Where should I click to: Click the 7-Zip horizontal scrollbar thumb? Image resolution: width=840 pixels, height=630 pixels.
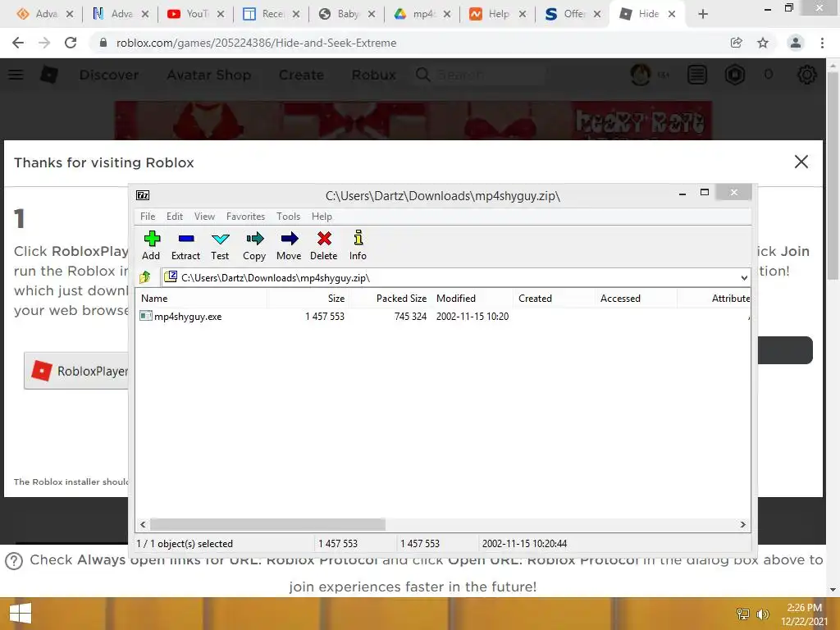click(267, 524)
